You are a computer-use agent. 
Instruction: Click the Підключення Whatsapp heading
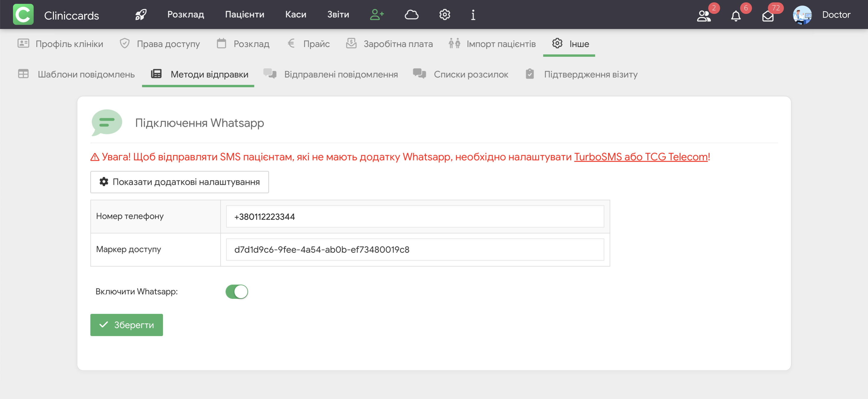coord(200,123)
